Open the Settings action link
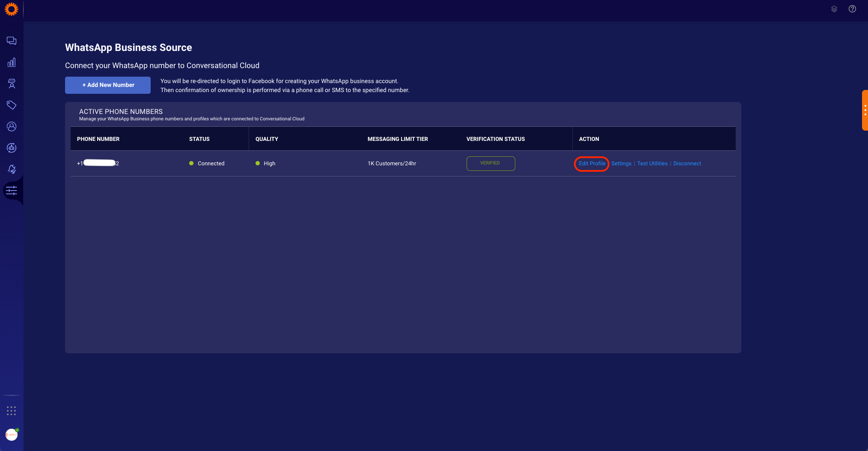 tap(621, 164)
